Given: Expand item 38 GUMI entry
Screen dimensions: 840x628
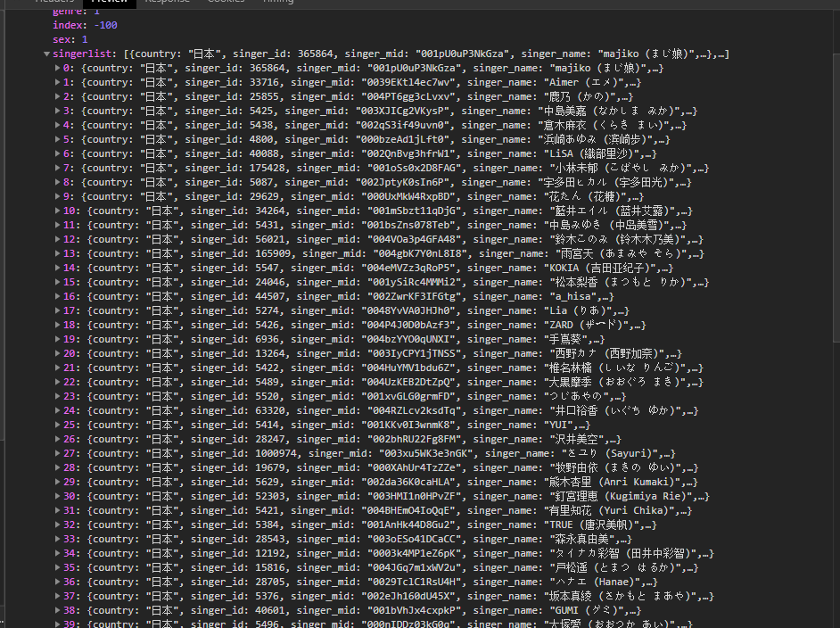Looking at the screenshot, I should pyautogui.click(x=57, y=611).
